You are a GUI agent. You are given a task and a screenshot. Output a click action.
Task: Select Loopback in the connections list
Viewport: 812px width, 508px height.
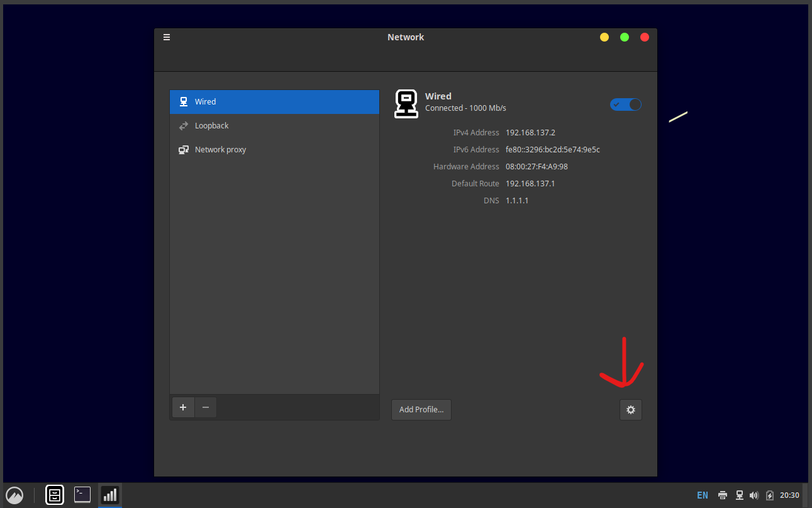tap(274, 126)
